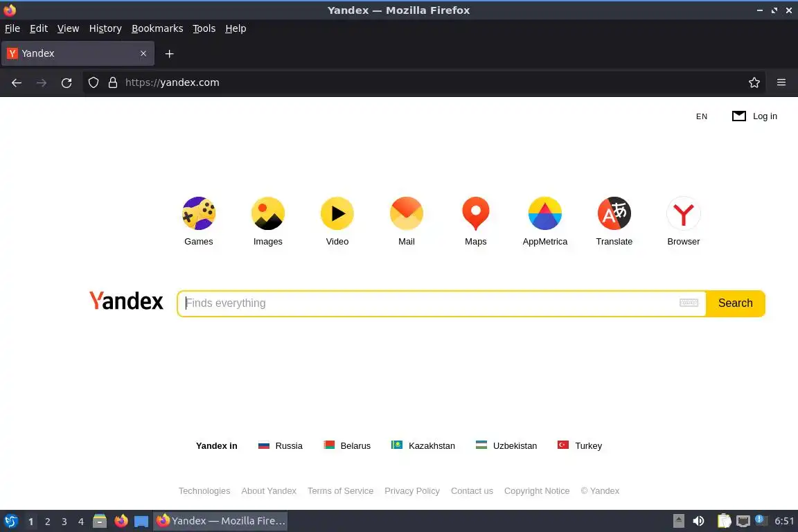Image resolution: width=798 pixels, height=532 pixels.
Task: Click the show desktop taskbar icon
Action: 141,522
